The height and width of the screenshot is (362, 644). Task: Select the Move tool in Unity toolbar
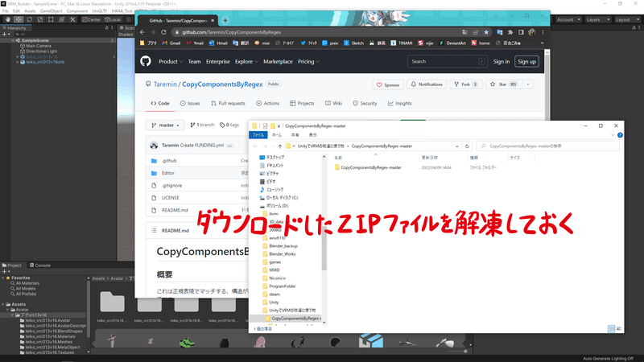19,19
